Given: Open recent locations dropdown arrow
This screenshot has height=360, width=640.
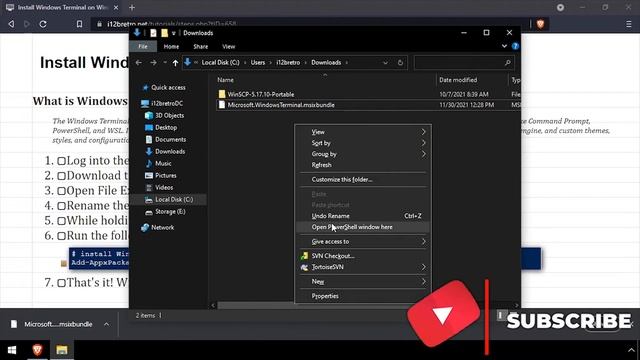Looking at the screenshot, I should pos(165,62).
